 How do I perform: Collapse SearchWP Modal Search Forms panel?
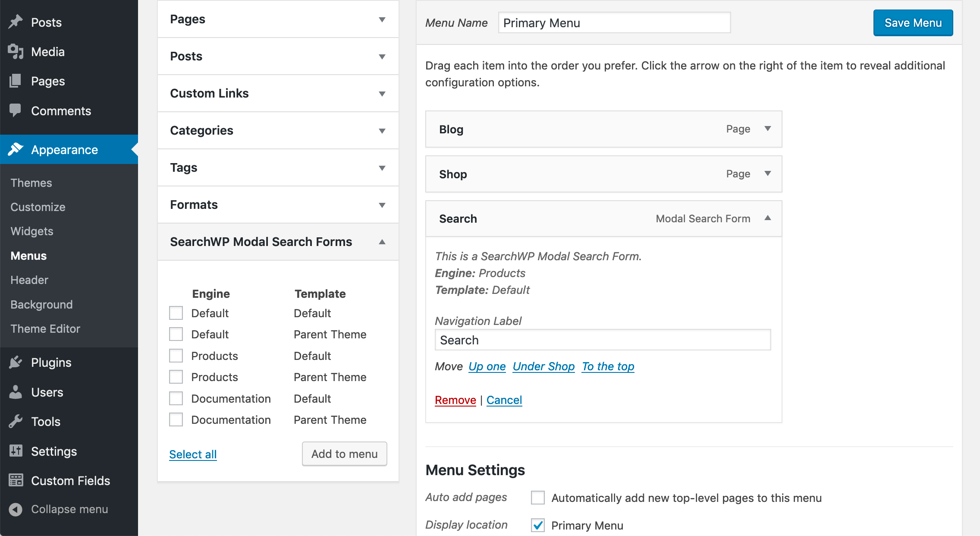(x=382, y=242)
